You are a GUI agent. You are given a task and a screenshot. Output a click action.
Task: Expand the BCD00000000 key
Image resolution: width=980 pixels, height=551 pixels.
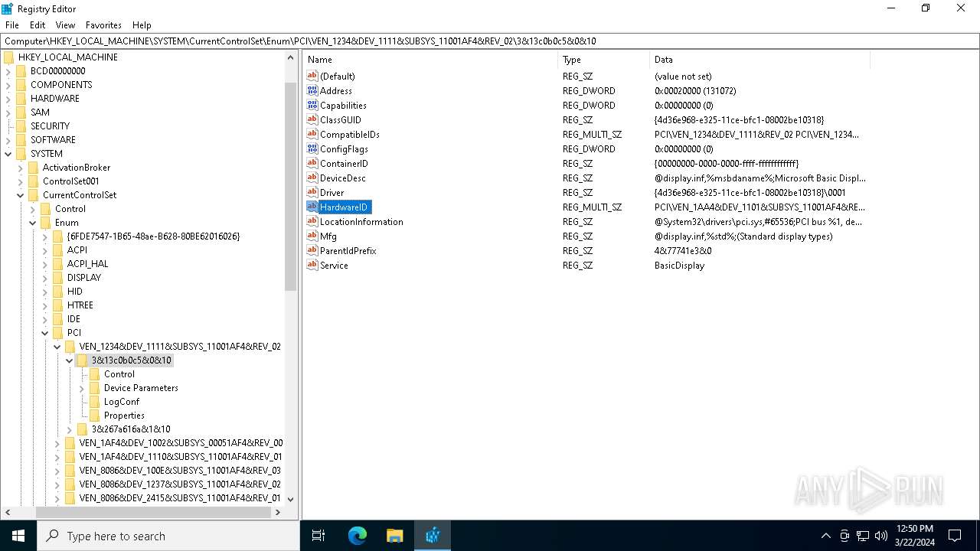[x=8, y=70]
